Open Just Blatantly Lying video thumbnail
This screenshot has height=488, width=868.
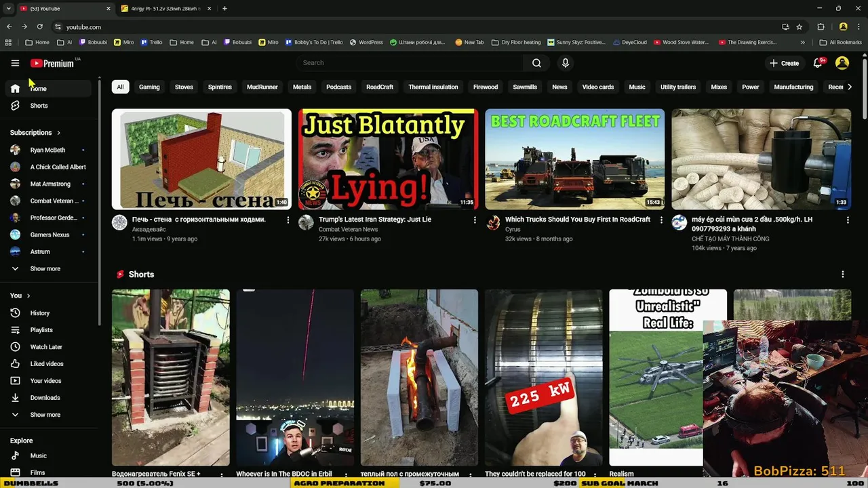(388, 159)
